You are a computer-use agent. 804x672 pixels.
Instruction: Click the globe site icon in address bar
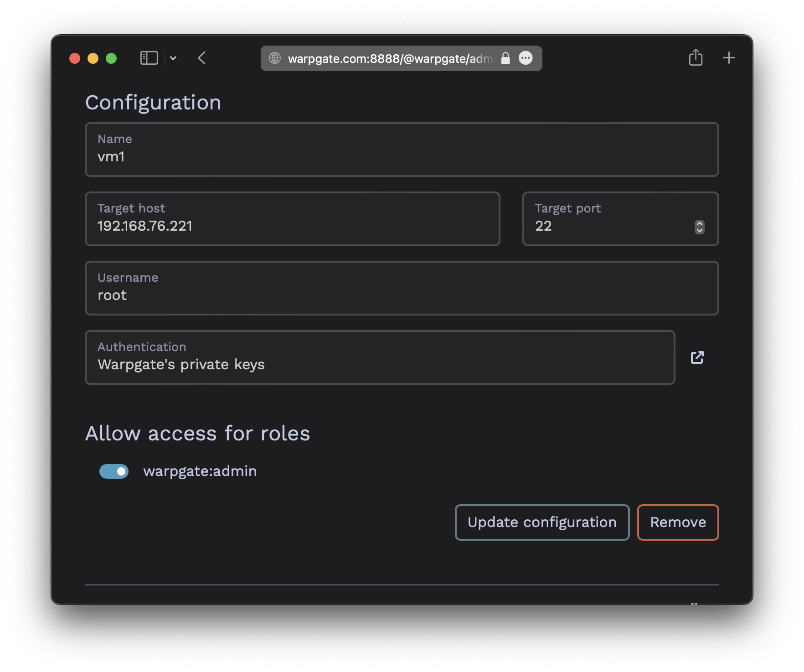275,58
